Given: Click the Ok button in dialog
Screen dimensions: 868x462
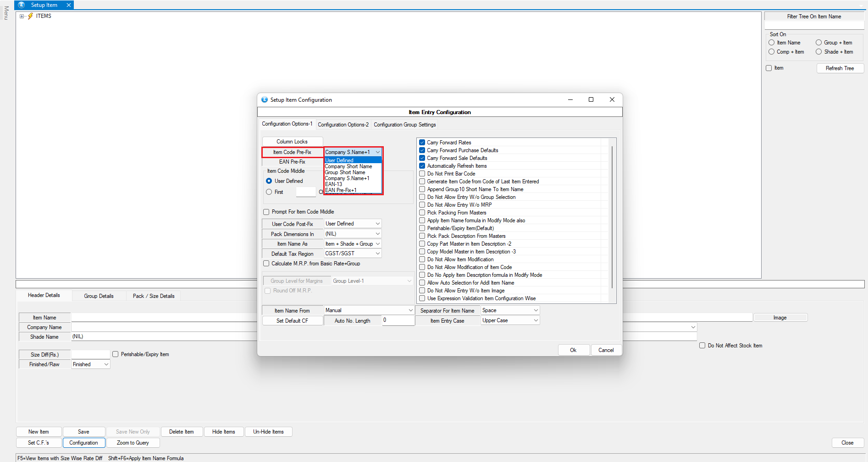Looking at the screenshot, I should coord(573,350).
